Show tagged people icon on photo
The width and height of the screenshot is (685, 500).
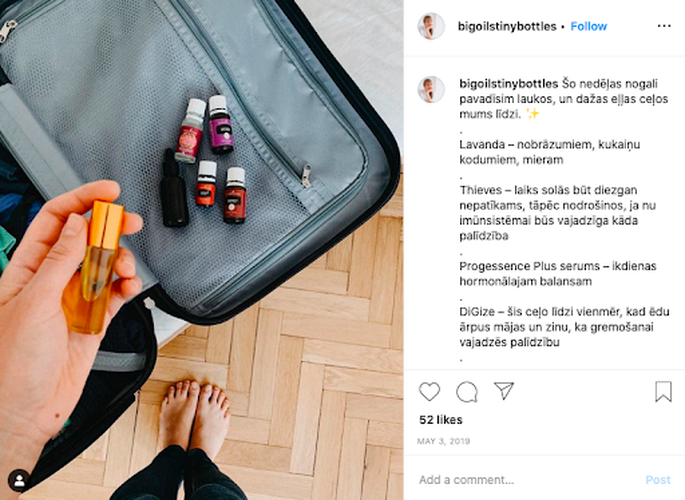coord(19,481)
